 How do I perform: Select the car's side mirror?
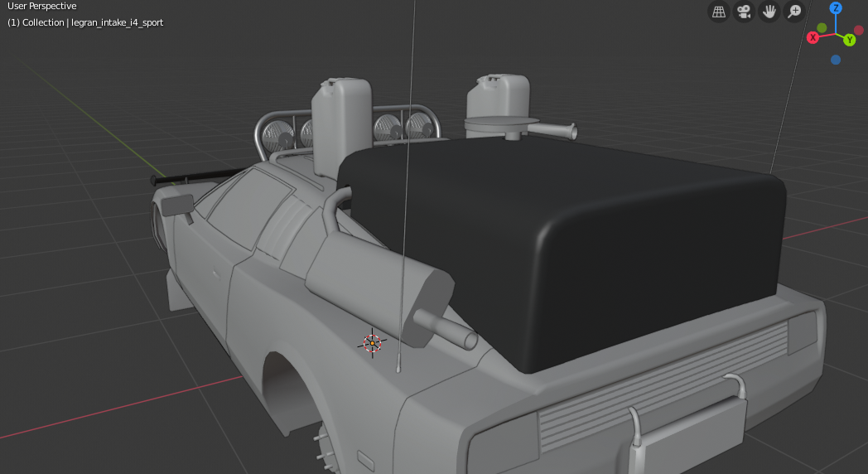pos(178,206)
